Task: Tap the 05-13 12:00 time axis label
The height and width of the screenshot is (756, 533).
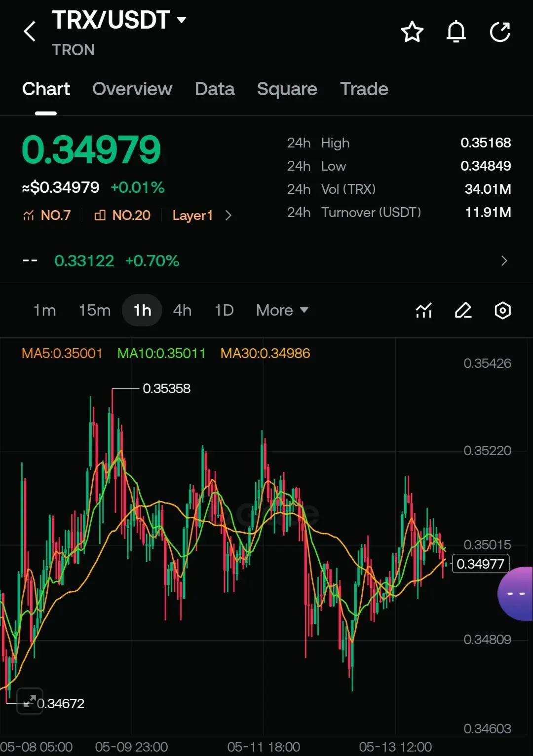Action: pyautogui.click(x=395, y=747)
